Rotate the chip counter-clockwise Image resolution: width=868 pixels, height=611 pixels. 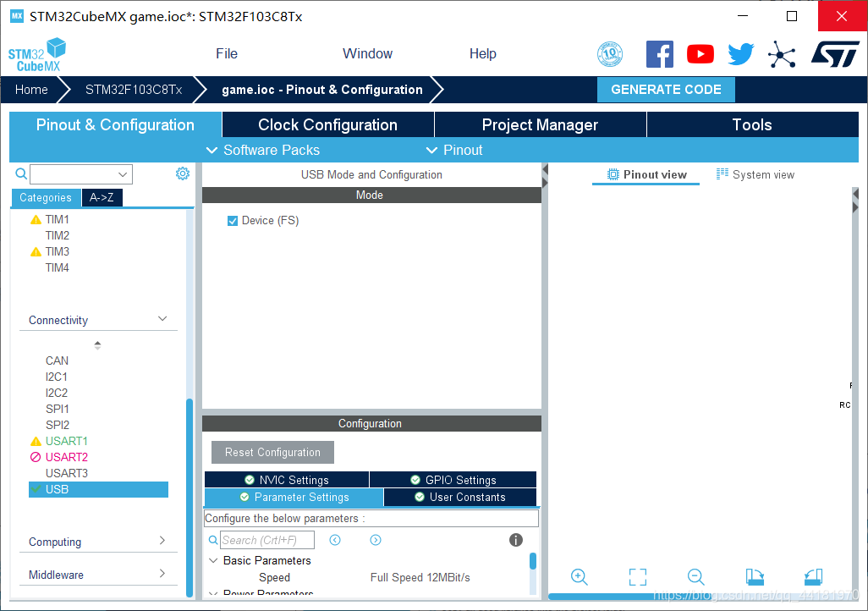coord(813,576)
